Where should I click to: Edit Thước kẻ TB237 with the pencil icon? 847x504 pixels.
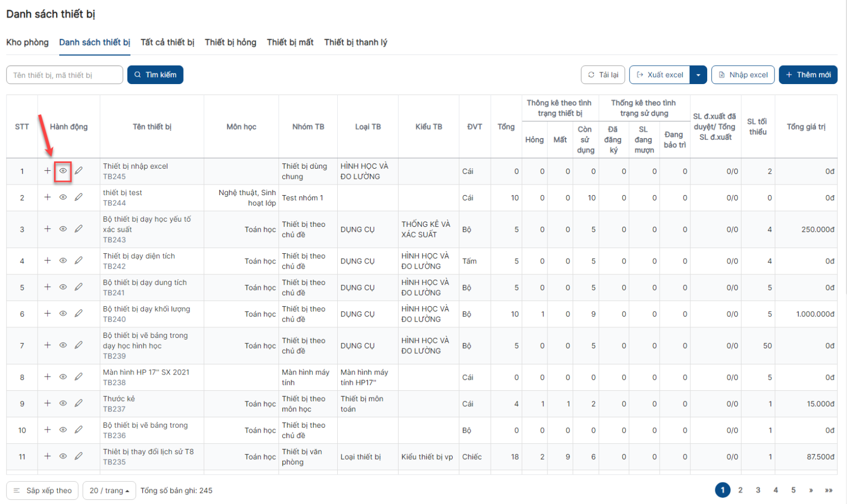(x=78, y=404)
